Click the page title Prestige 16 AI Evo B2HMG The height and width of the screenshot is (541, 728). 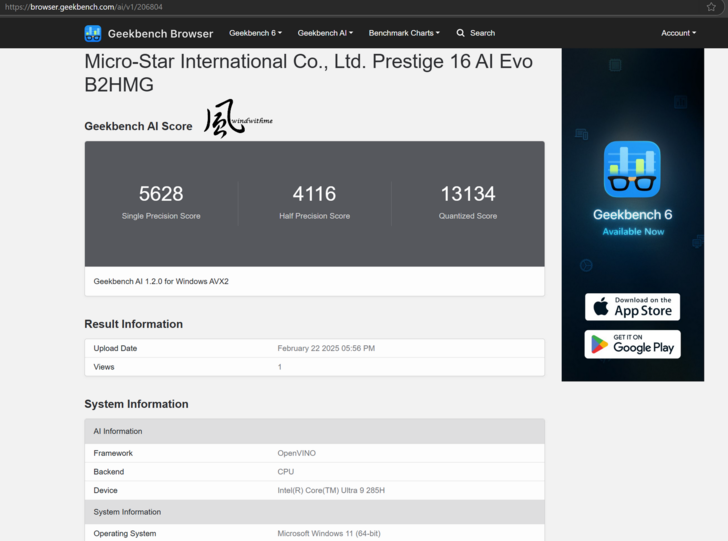tap(308, 73)
